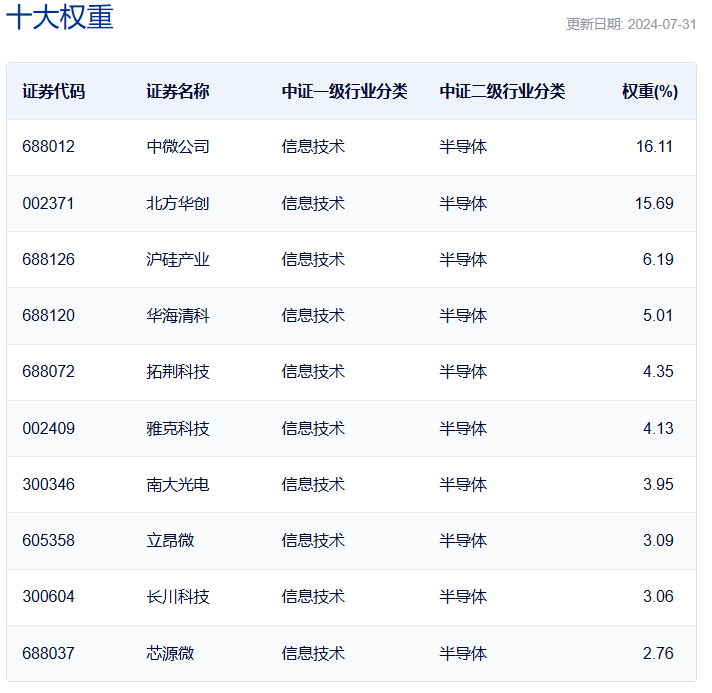The height and width of the screenshot is (693, 712).
Task: Click 信息技术 in the 中微公司 row
Action: [313, 146]
